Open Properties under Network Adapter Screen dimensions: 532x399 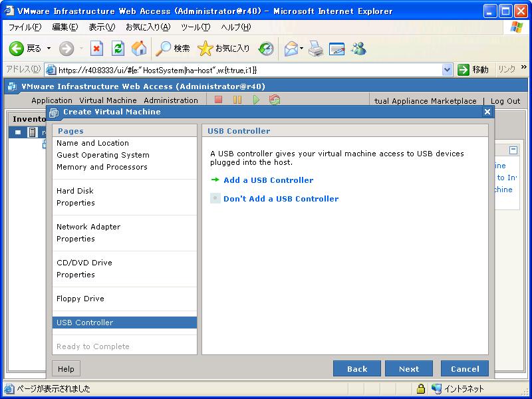click(x=76, y=239)
